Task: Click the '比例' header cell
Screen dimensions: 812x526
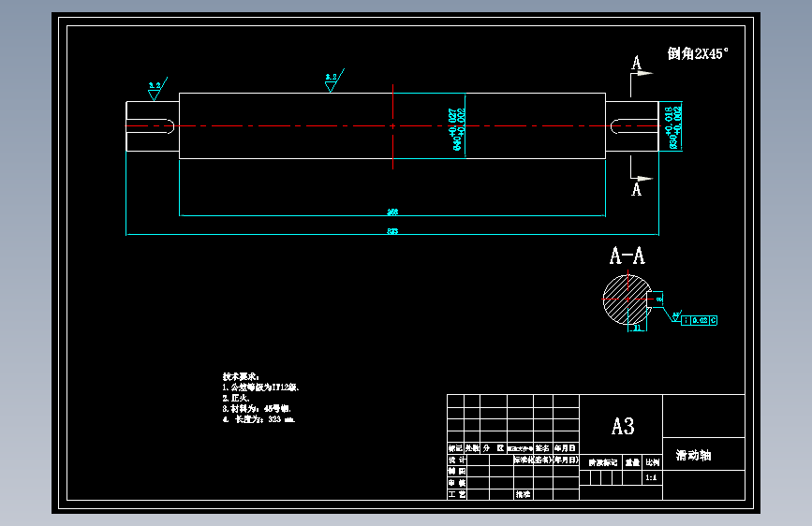Action: [652, 462]
